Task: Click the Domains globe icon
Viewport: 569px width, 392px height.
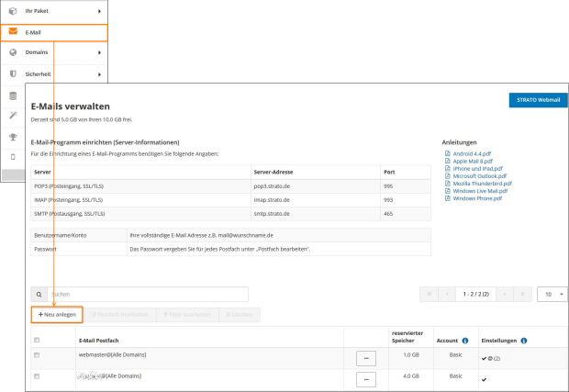Action: pyautogui.click(x=13, y=52)
